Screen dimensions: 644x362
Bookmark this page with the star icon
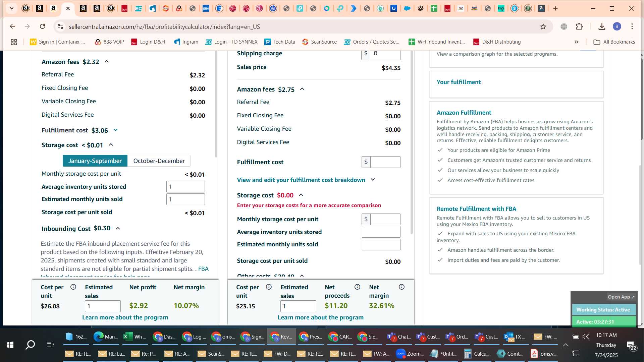click(x=543, y=26)
